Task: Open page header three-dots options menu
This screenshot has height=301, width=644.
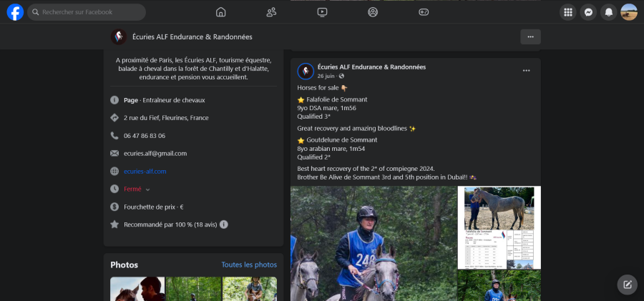Action: [x=530, y=36]
